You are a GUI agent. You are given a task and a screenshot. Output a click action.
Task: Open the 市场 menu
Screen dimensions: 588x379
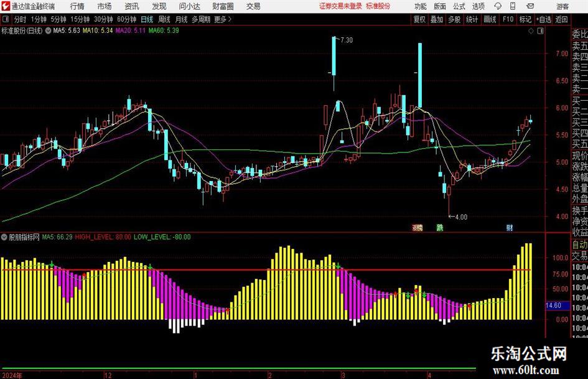tap(105, 6)
